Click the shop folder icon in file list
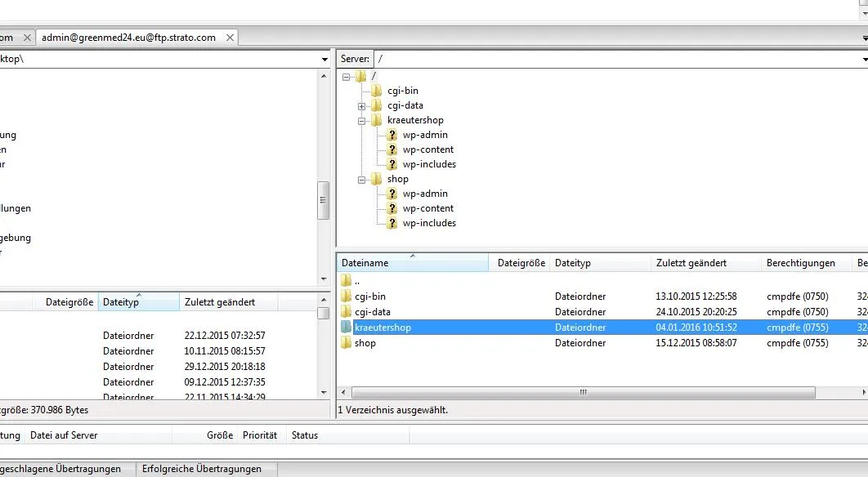 [x=346, y=342]
